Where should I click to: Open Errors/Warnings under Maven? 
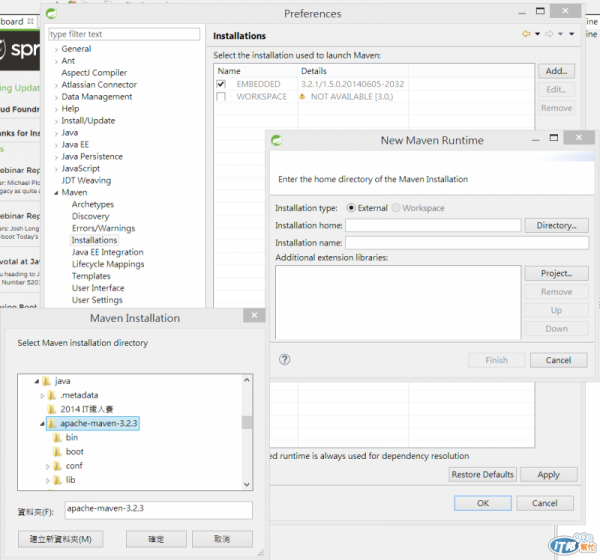click(x=103, y=228)
